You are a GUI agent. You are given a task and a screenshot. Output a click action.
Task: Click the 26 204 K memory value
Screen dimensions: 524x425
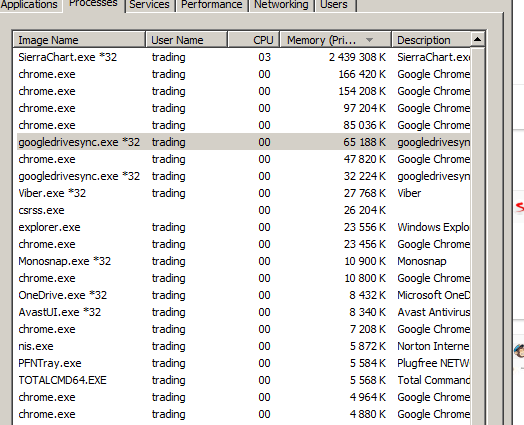click(365, 210)
